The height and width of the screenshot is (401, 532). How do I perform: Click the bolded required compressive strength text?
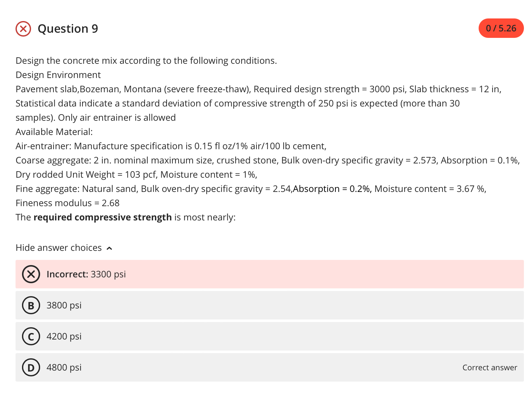coord(103,217)
